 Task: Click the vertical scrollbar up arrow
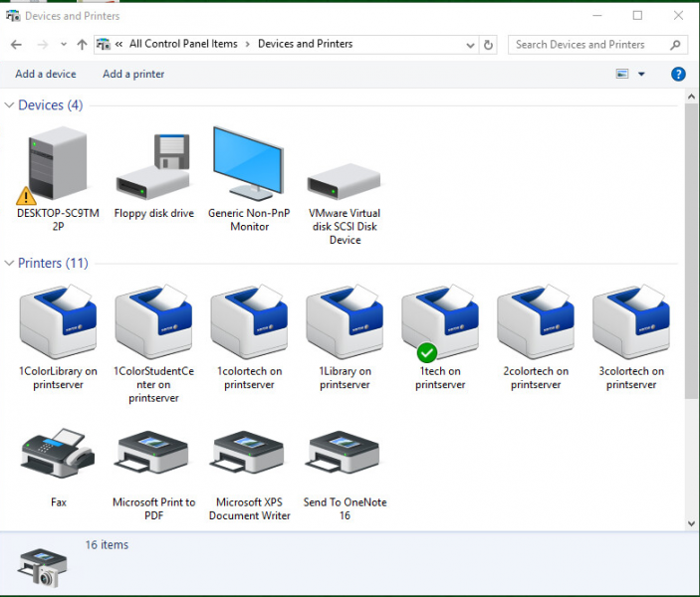(691, 97)
